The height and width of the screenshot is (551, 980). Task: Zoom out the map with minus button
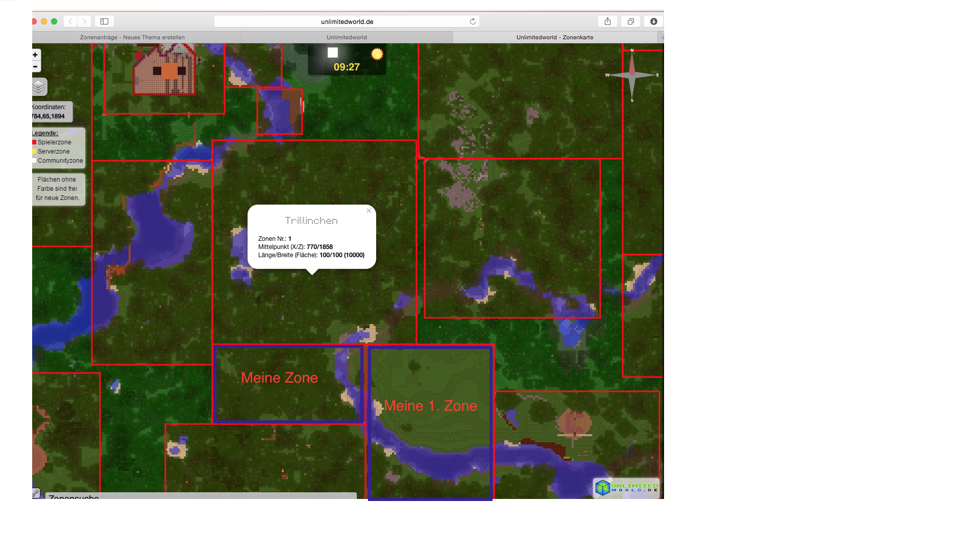35,67
